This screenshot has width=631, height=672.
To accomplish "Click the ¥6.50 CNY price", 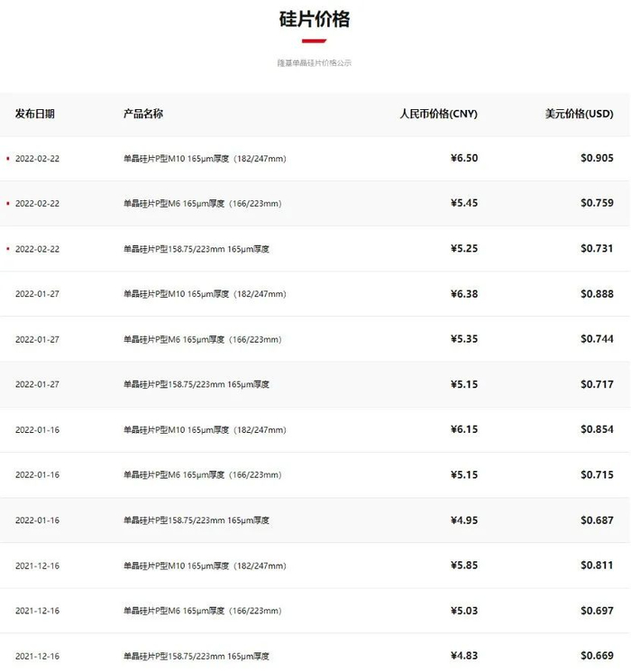I will point(464,158).
